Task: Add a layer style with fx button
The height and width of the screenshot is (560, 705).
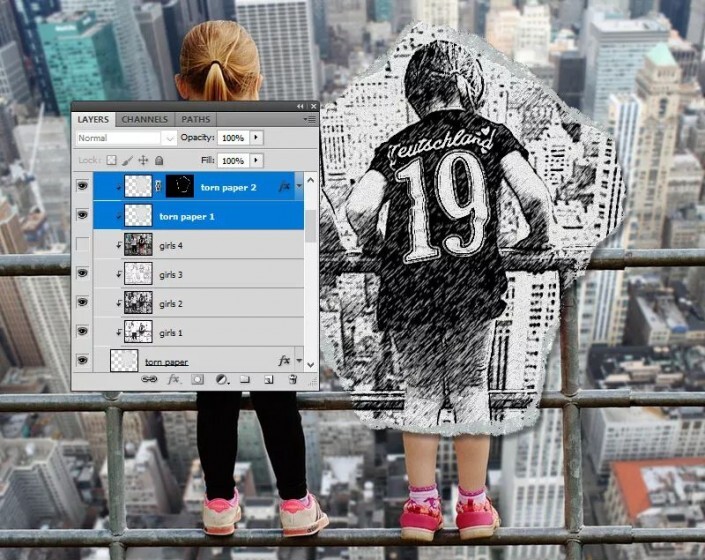Action: point(173,380)
